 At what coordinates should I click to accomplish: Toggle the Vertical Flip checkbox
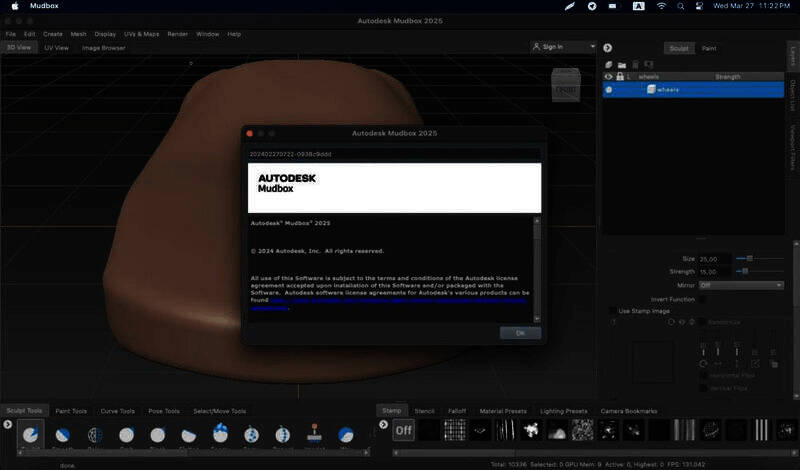click(703, 388)
